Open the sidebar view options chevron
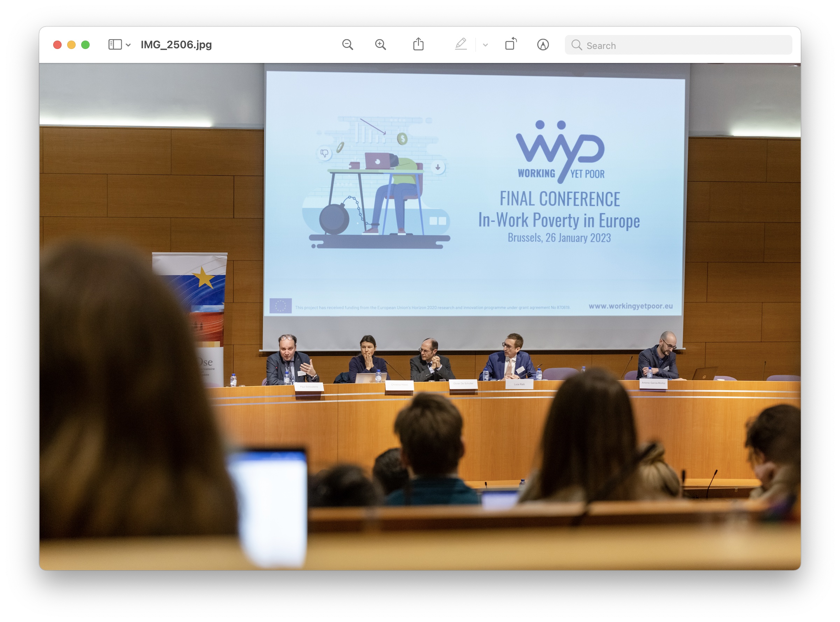The height and width of the screenshot is (622, 840). pos(128,45)
